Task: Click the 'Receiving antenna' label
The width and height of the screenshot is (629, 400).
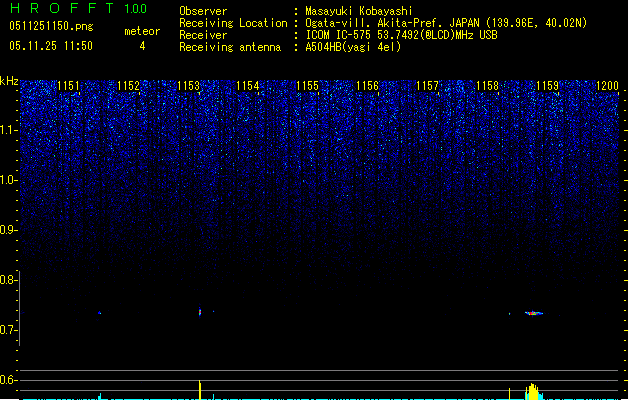Action: tap(230, 47)
